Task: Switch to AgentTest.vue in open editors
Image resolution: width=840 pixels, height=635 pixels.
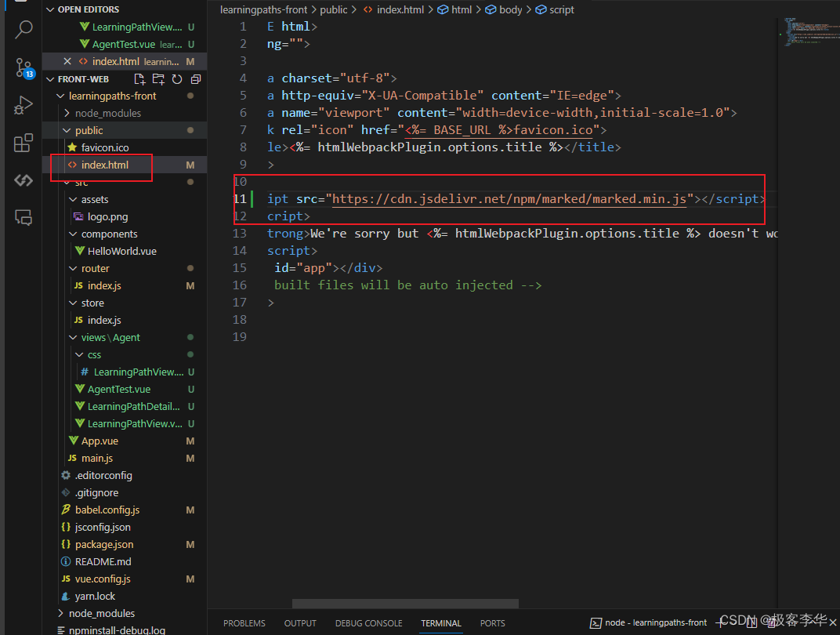Action: [x=124, y=45]
